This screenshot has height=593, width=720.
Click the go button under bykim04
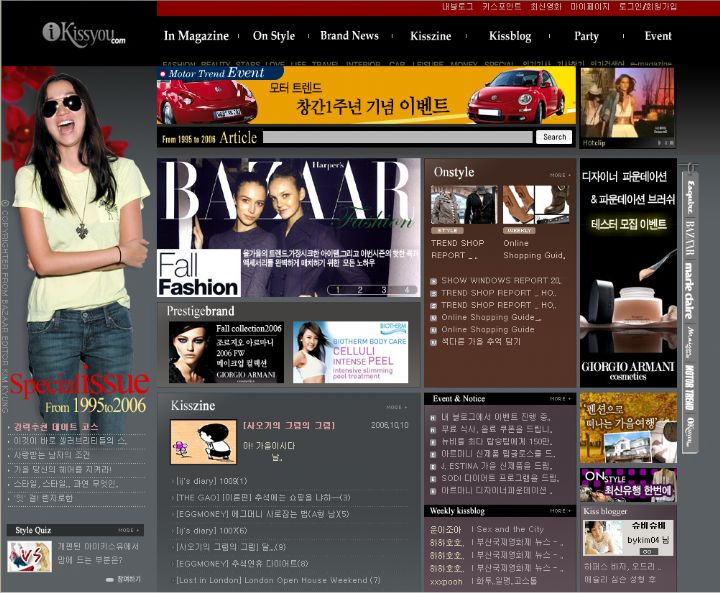point(647,552)
